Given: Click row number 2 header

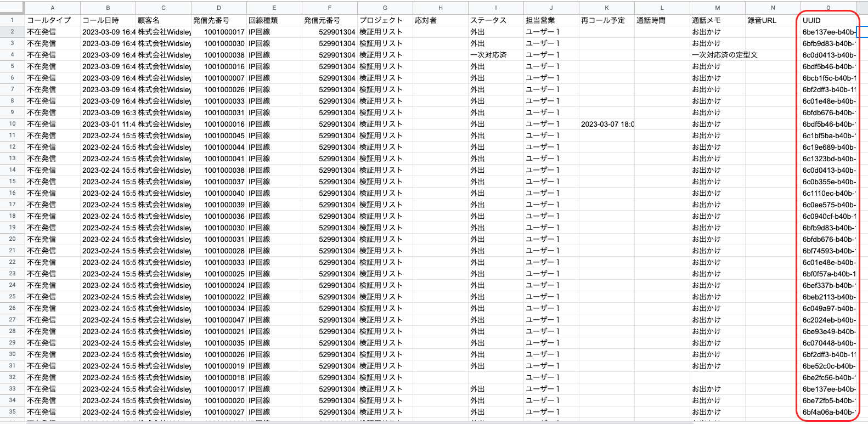Looking at the screenshot, I should click(12, 32).
